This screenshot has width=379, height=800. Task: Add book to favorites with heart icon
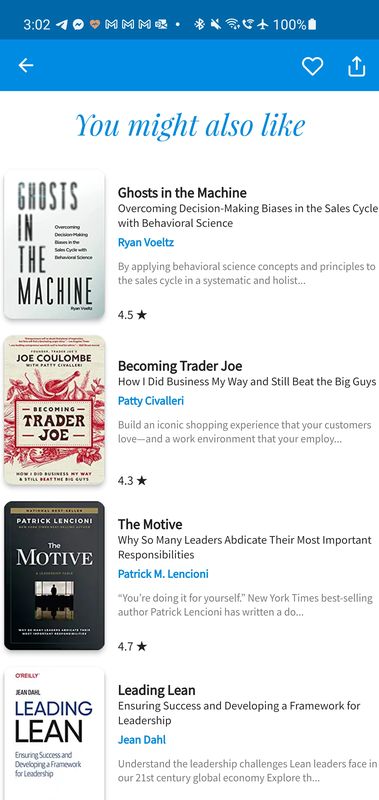[312, 66]
